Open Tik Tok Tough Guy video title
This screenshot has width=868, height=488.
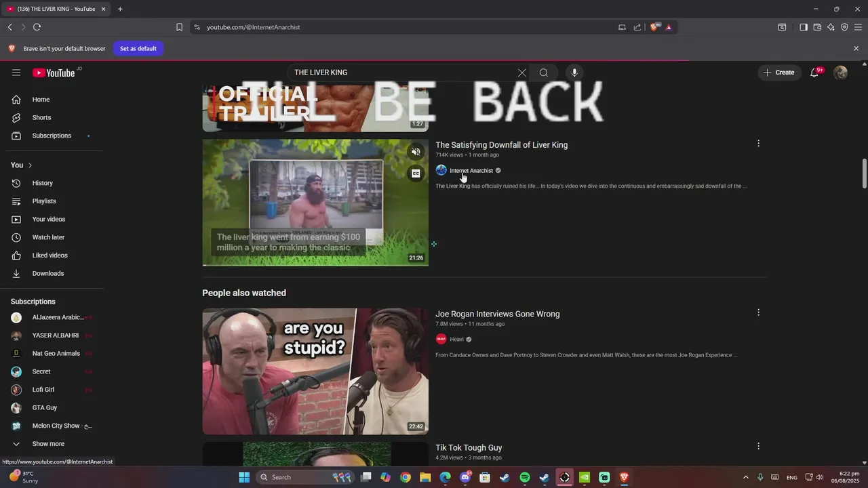(469, 448)
